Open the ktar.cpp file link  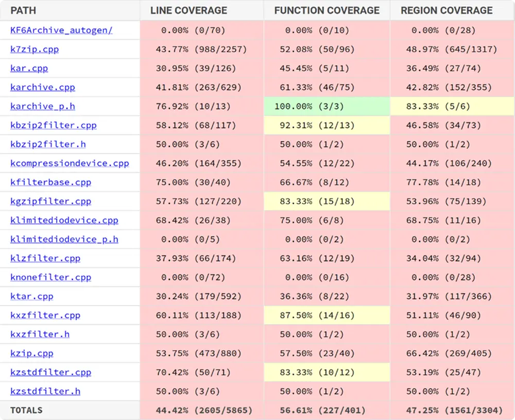point(32,296)
